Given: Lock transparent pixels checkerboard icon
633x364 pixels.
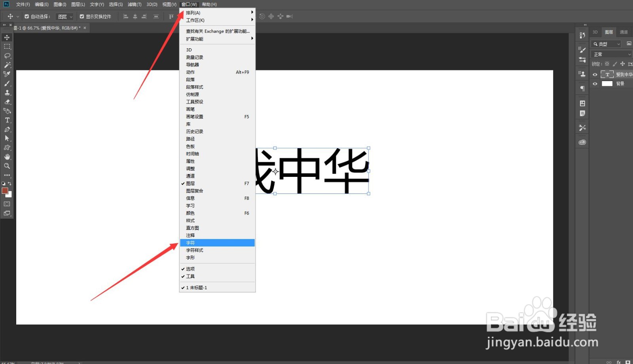Looking at the screenshot, I should pos(607,64).
